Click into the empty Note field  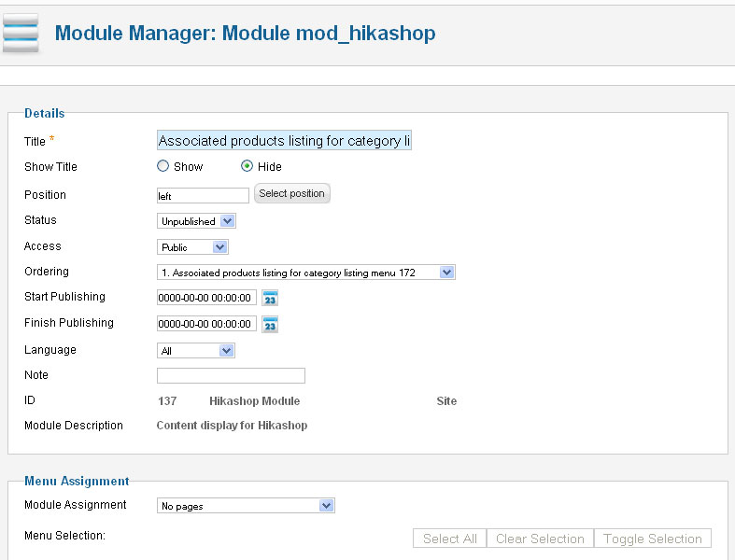point(231,376)
